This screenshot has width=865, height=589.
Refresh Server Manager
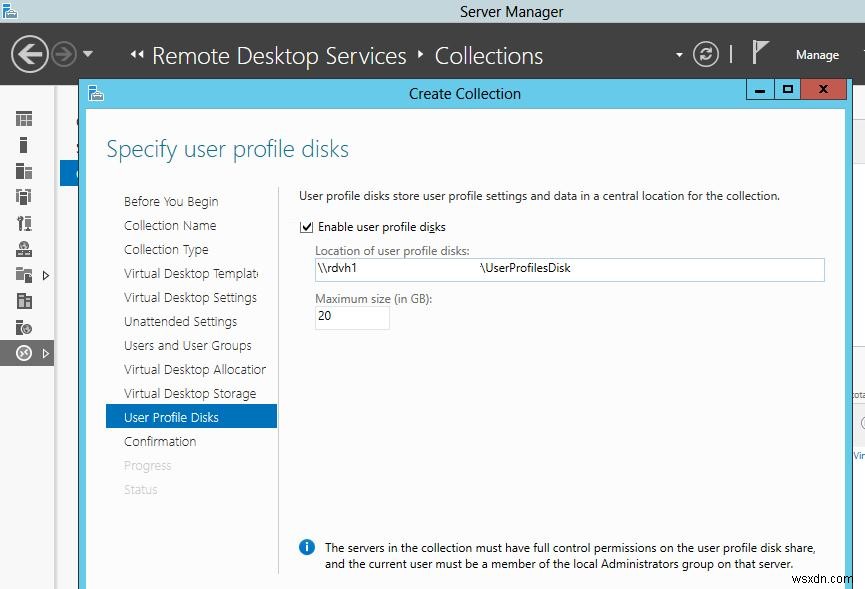tap(706, 55)
